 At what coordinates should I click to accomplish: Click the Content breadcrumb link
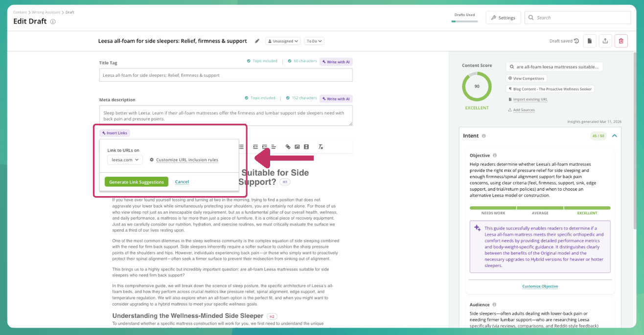pos(20,12)
